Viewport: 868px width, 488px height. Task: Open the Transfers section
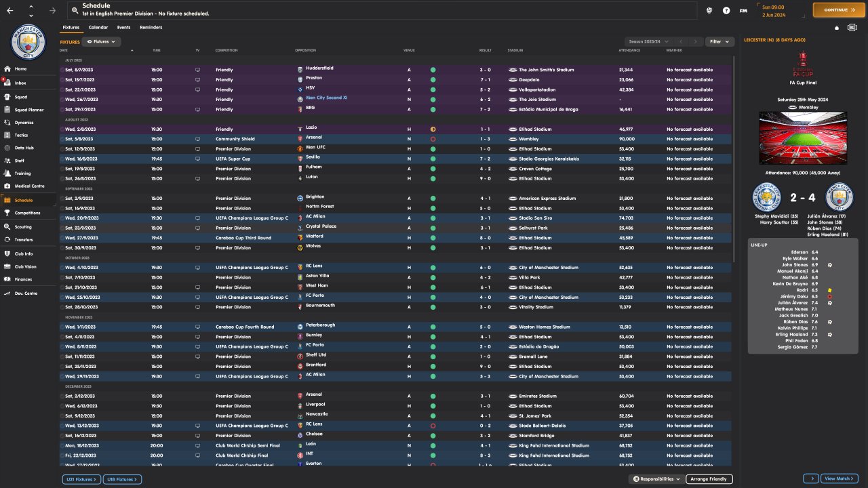point(28,240)
